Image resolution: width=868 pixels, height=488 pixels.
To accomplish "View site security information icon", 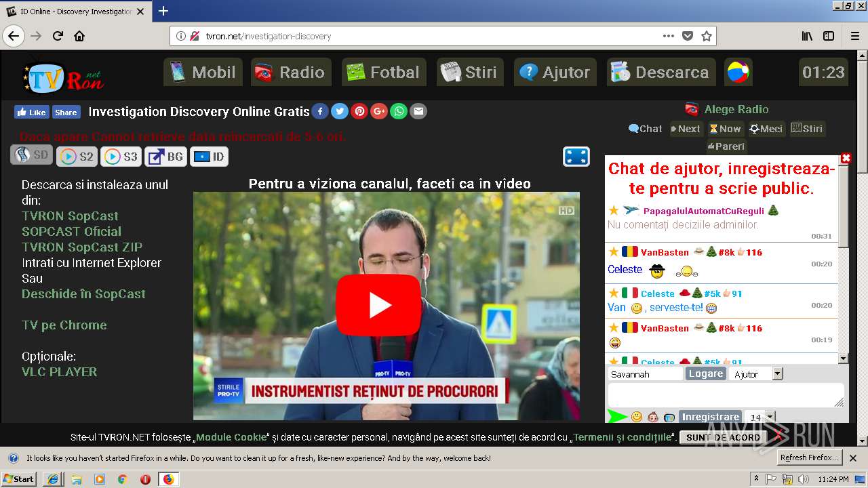I will pos(181,36).
